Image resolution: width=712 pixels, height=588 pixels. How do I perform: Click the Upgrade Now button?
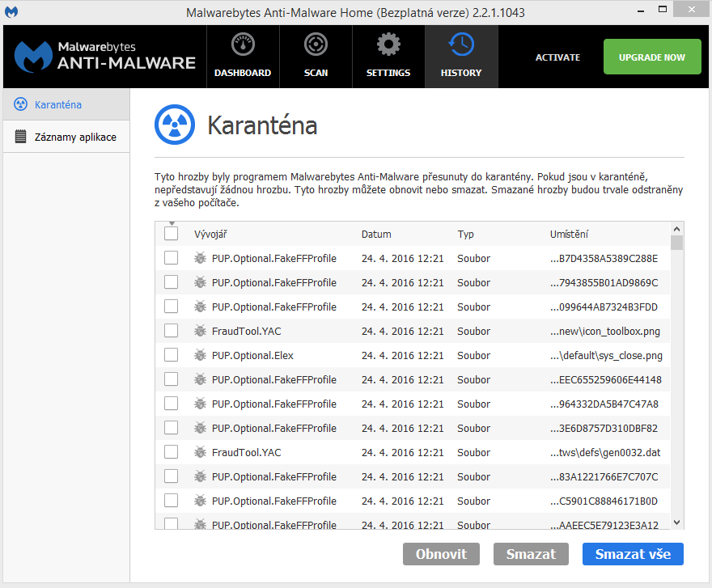652,57
